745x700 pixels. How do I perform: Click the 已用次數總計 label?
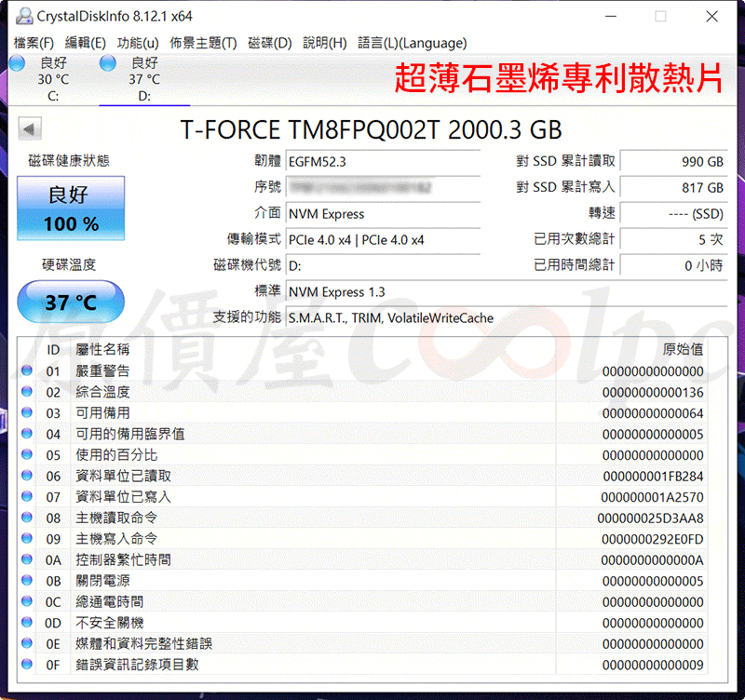[x=575, y=238]
